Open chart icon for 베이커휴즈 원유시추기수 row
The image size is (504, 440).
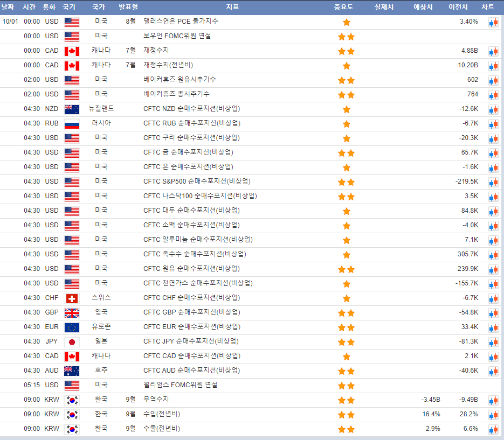click(493, 80)
